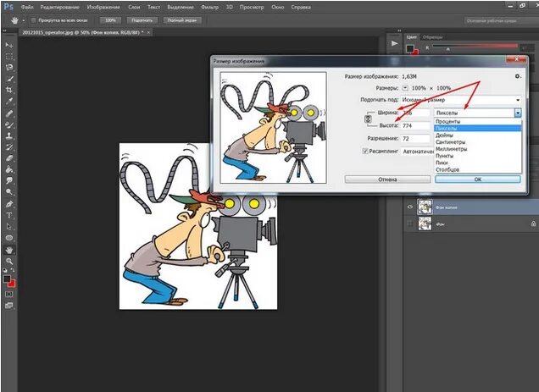Select the Rectangular Marquee tool
539x392 pixels.
coord(9,57)
